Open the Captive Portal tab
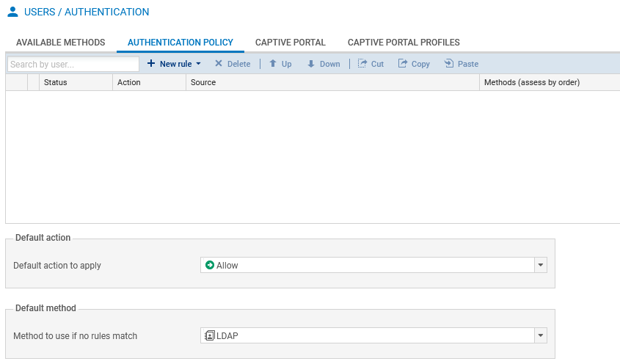The height and width of the screenshot is (364, 620). tap(290, 43)
